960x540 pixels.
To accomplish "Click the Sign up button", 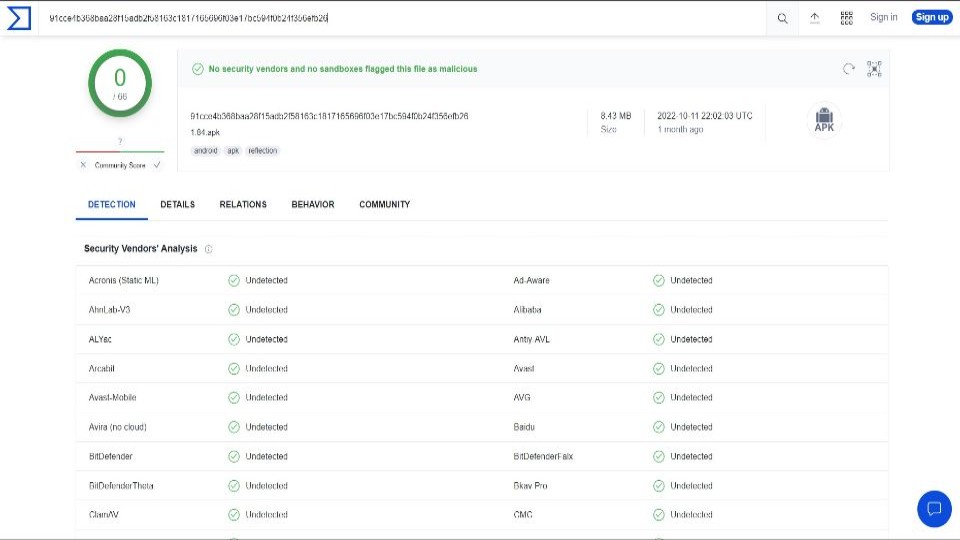I will click(932, 17).
